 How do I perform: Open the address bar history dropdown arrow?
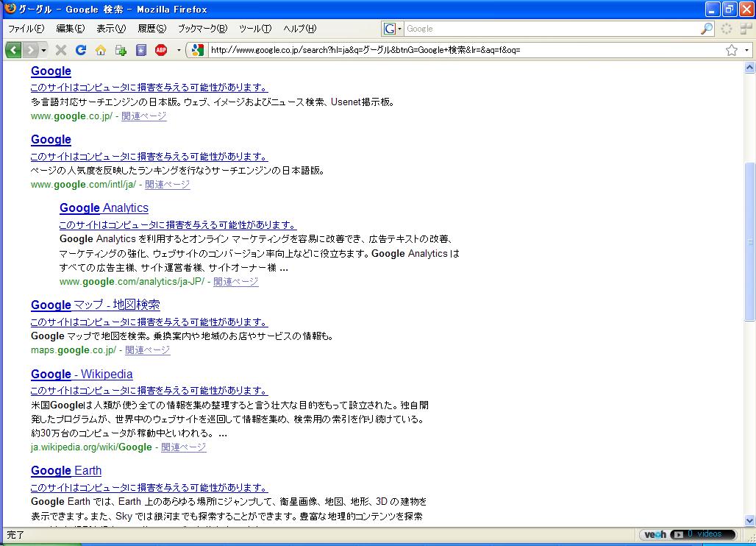point(747,50)
